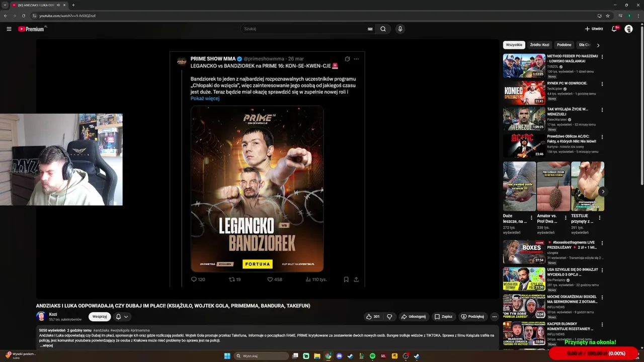Open Task View on taskbar
The image size is (644, 362).
pos(295,356)
